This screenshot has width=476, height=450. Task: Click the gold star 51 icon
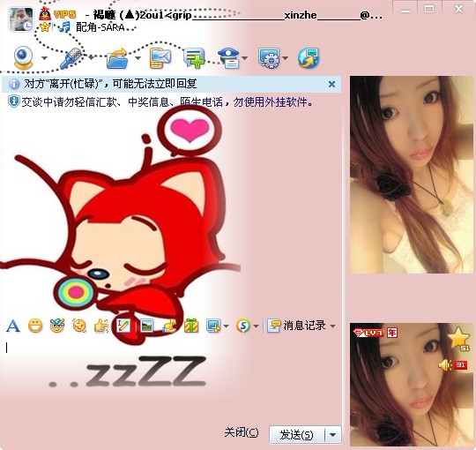click(459, 338)
